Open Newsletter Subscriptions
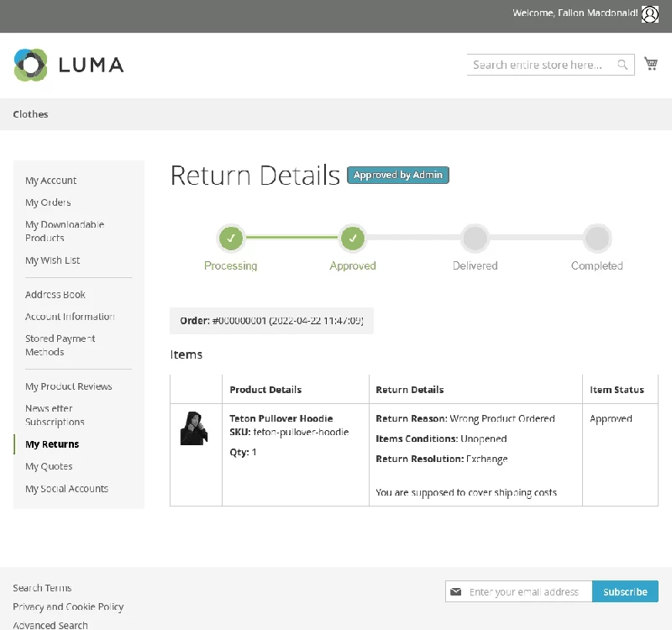Image resolution: width=672 pixels, height=630 pixels. (x=55, y=415)
